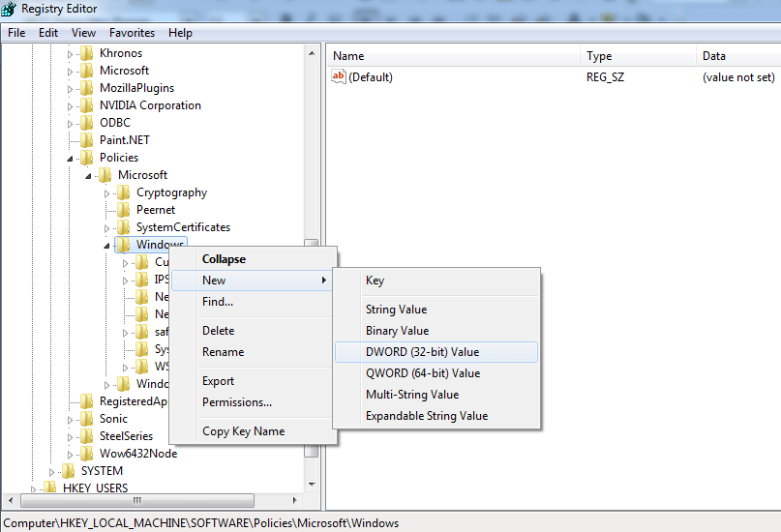The width and height of the screenshot is (781, 532).
Task: Click the Type column header
Action: pyautogui.click(x=599, y=56)
